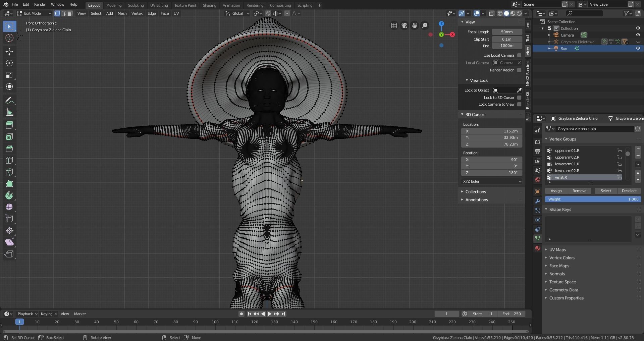The image size is (644, 341).
Task: Select the Shear tool
Action: [x=9, y=242]
